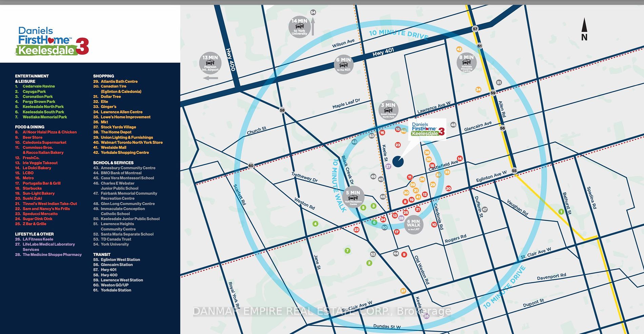The width and height of the screenshot is (644, 334).
Task: Click map marker 60 Weston GO/UP
Action: [251, 166]
